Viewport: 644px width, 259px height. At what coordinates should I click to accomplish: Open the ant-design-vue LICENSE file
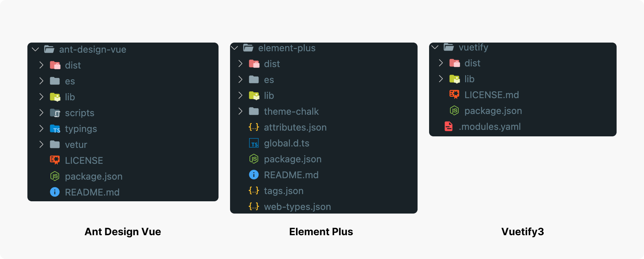[x=84, y=161]
